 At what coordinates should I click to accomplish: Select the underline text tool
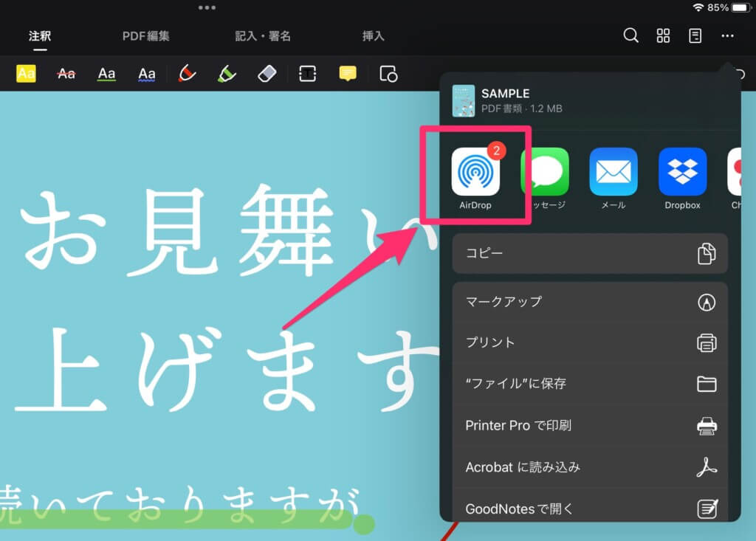(x=107, y=73)
